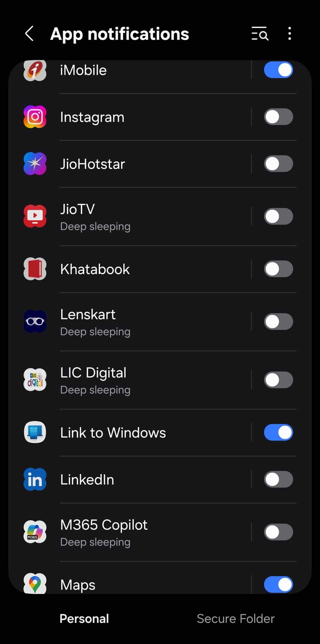The image size is (320, 644).
Task: Open the search filter icon
Action: 260,34
